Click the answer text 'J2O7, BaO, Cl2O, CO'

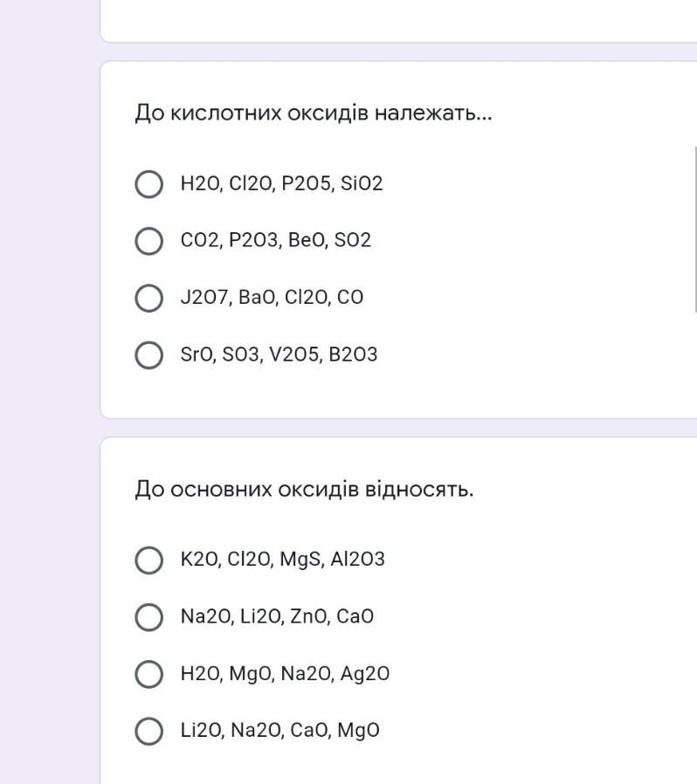point(272,298)
